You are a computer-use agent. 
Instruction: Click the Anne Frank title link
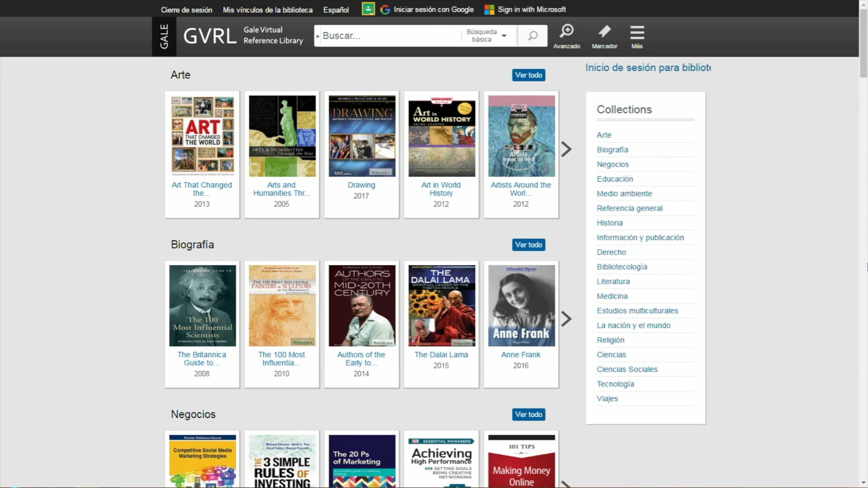(x=521, y=355)
